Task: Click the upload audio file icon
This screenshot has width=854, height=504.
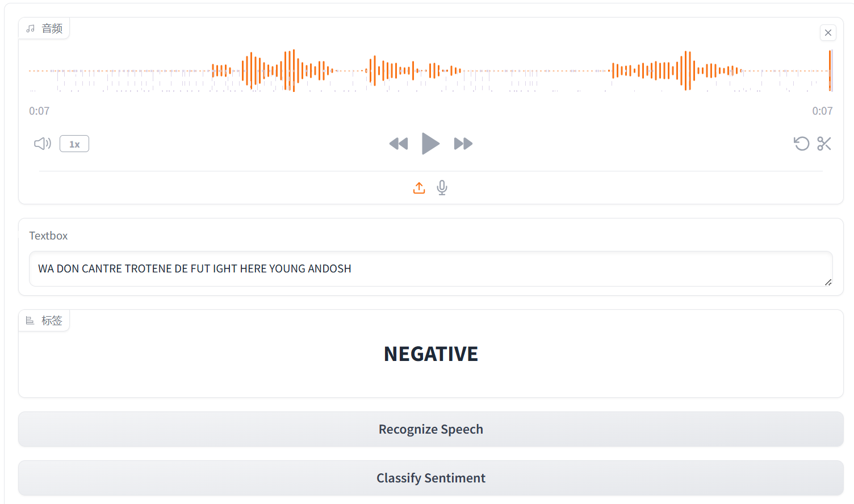Action: click(419, 188)
